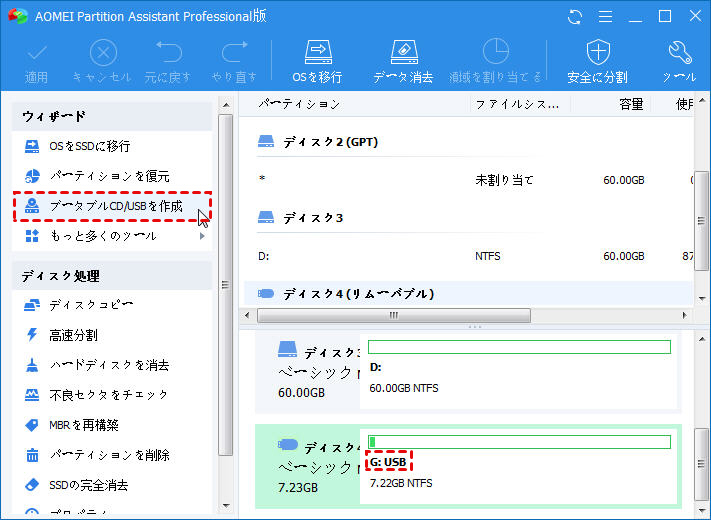The width and height of the screenshot is (711, 520).
Task: Click the refresh icon in title bar
Action: pos(575,17)
